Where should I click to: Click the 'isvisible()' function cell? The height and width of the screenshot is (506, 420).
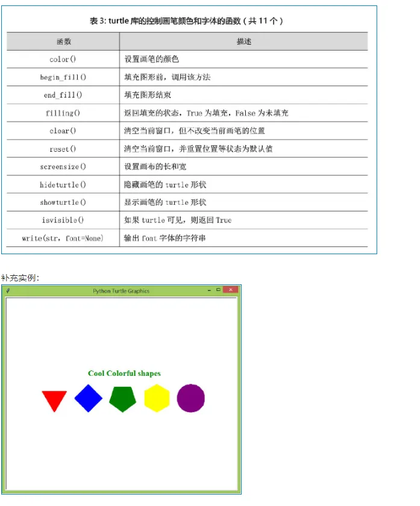(63, 220)
